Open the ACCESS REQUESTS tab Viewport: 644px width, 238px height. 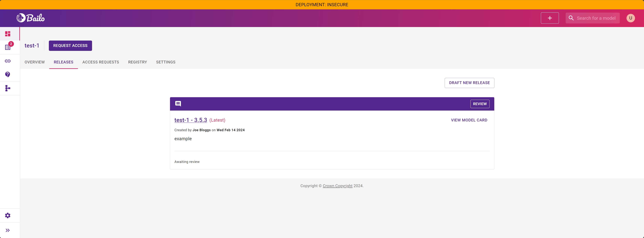click(x=101, y=62)
